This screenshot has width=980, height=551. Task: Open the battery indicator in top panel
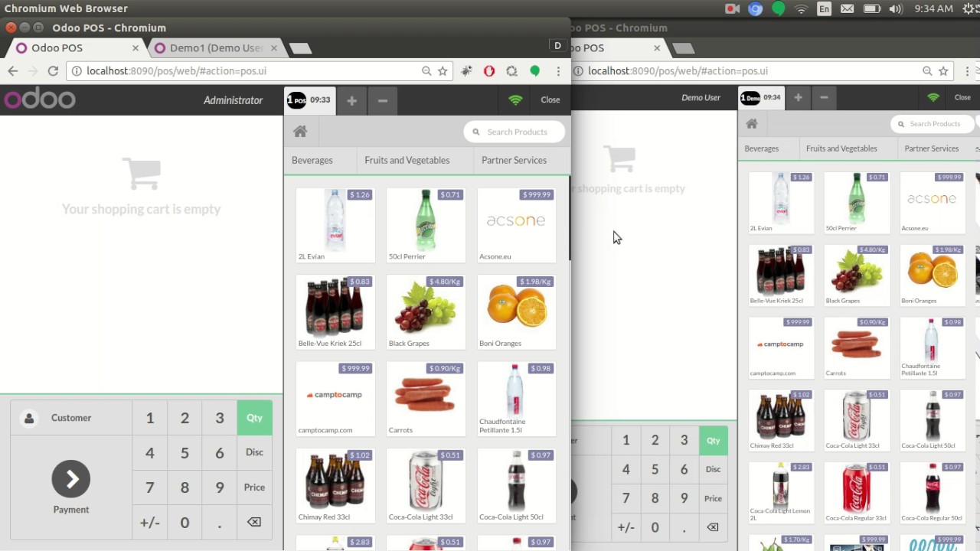tap(871, 8)
